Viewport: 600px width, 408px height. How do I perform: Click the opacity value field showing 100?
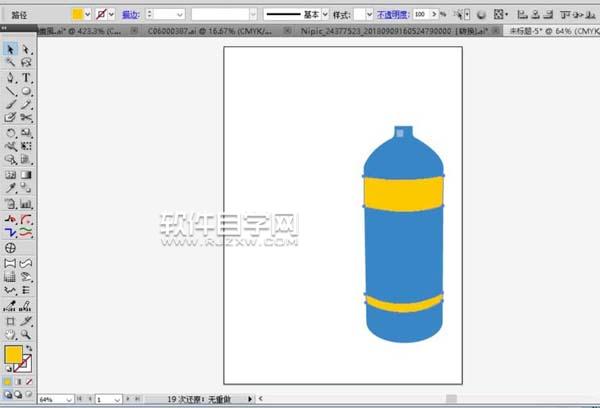point(422,15)
